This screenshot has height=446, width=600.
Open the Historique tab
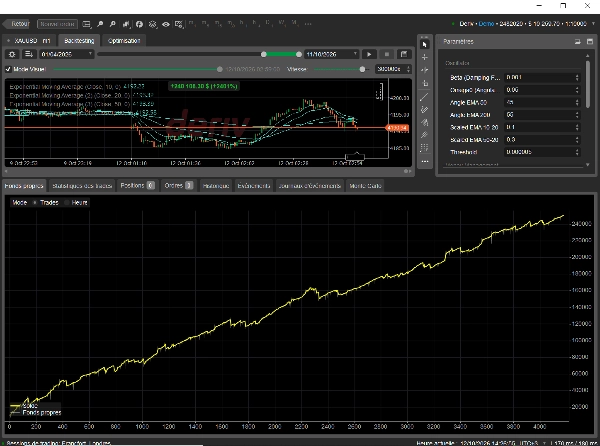point(216,186)
